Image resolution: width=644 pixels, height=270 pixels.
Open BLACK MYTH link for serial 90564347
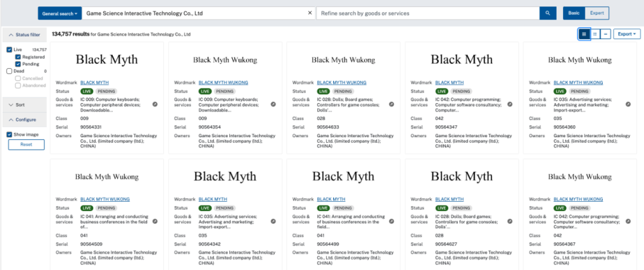pos(450,82)
